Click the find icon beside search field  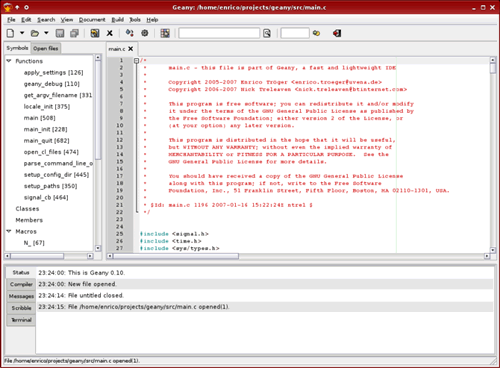[x=267, y=33]
